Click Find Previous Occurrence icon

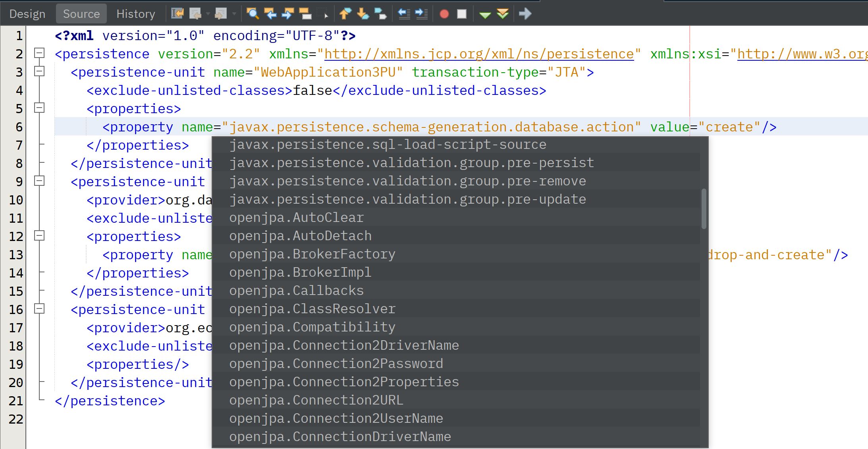[x=270, y=14]
